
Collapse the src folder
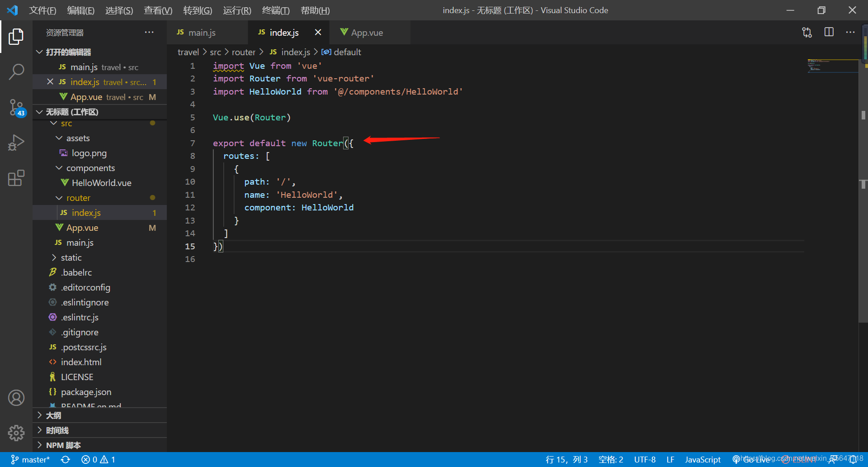(99, 124)
